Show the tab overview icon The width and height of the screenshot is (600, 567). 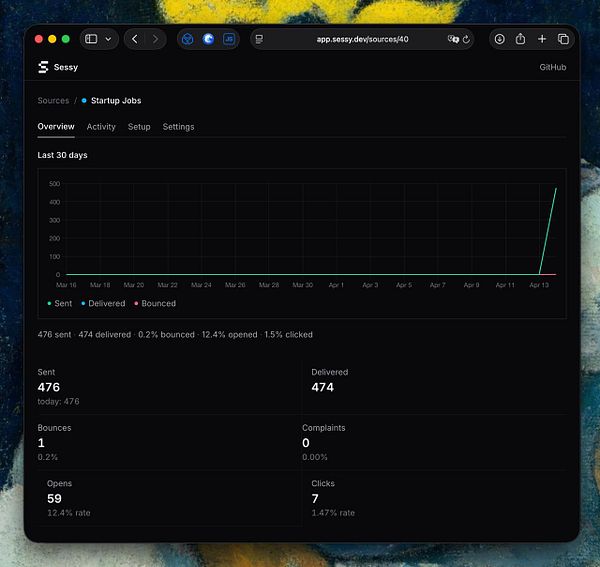point(563,39)
